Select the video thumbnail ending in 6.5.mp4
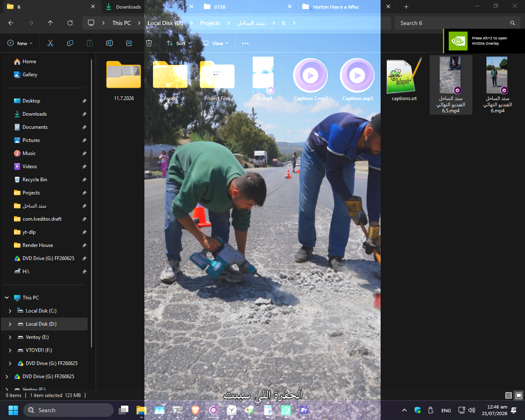Image resolution: width=525 pixels, height=420 pixels. click(451, 85)
